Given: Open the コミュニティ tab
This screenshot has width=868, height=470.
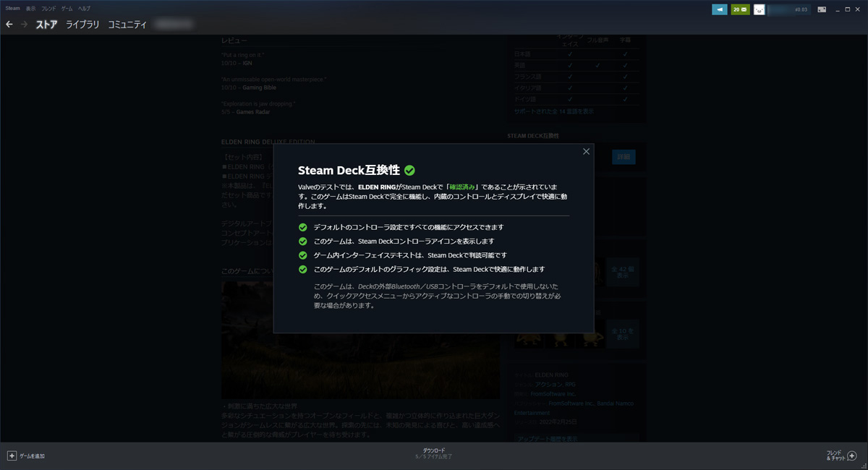Looking at the screenshot, I should pos(127,25).
